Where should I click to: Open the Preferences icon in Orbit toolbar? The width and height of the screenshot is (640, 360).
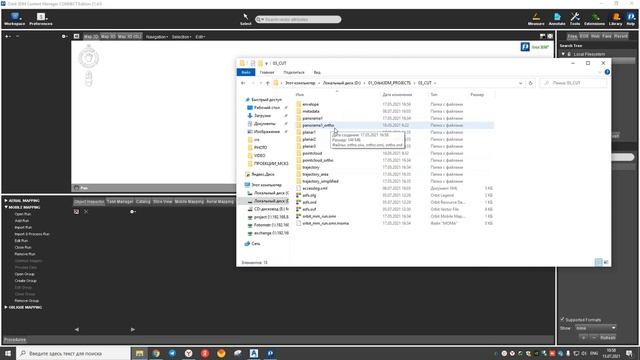[x=41, y=19]
